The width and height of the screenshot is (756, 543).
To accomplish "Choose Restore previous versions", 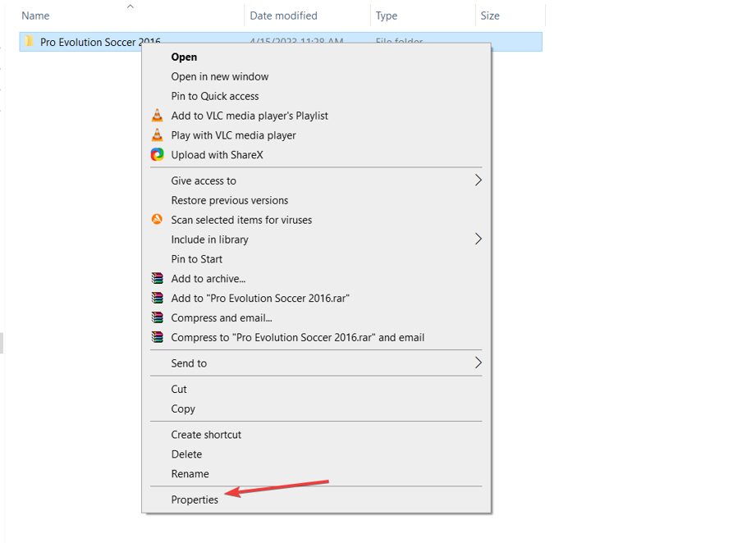I will point(229,200).
